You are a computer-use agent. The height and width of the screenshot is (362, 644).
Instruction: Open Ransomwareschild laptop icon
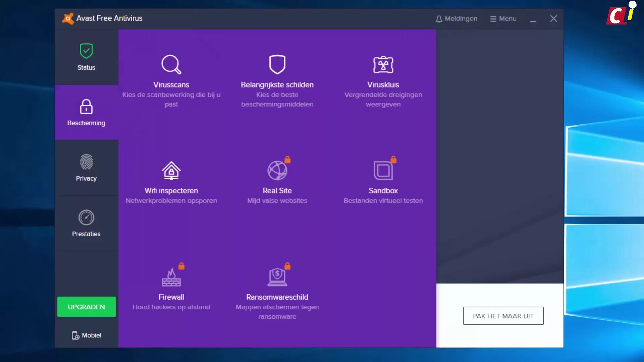pyautogui.click(x=277, y=278)
